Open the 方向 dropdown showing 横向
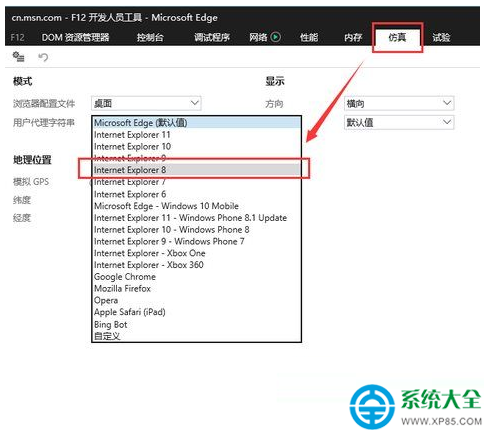 coord(399,103)
